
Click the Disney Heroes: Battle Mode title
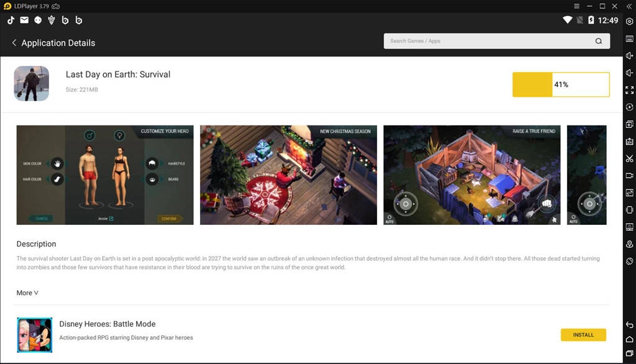click(x=107, y=324)
